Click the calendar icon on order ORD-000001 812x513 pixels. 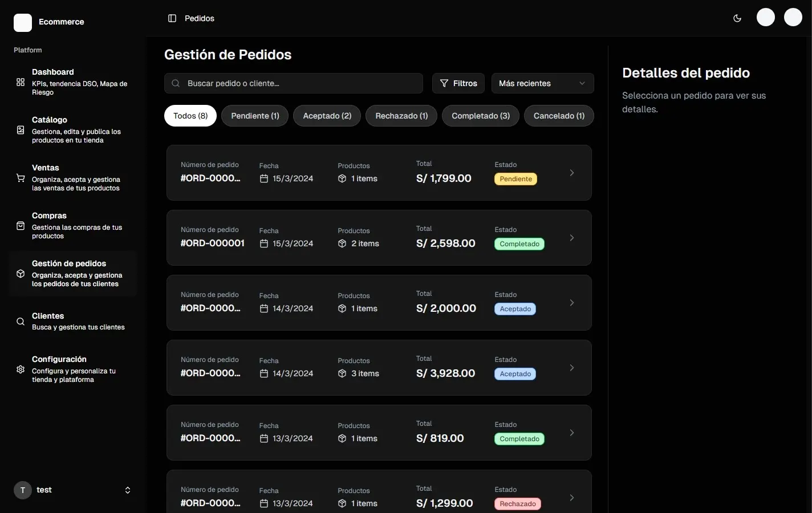coord(263,243)
